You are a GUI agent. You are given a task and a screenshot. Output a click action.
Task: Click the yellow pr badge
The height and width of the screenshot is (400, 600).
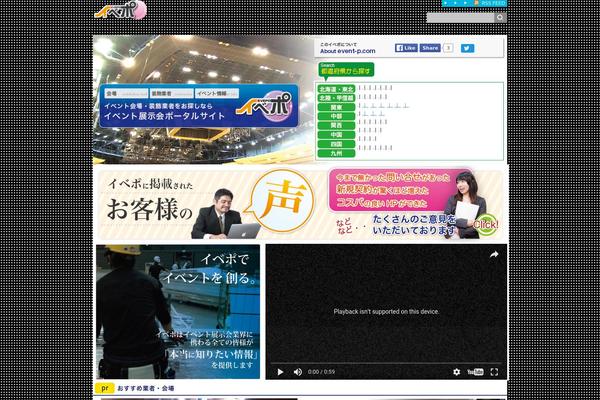(x=104, y=388)
